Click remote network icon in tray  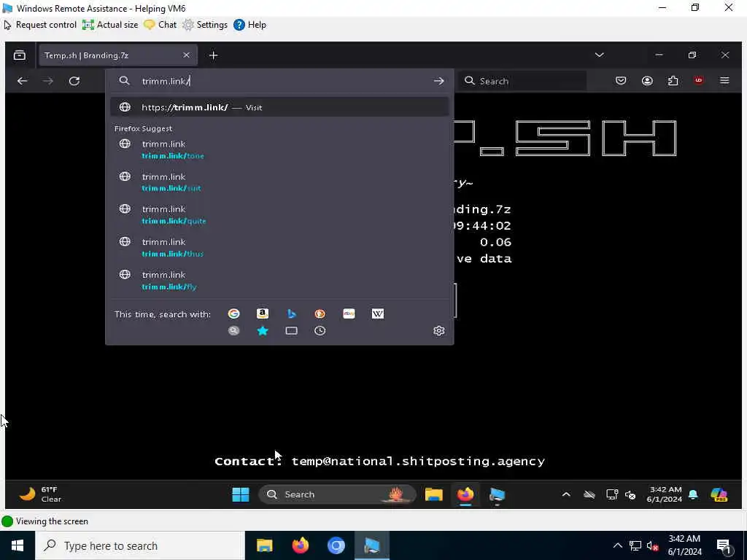point(612,495)
